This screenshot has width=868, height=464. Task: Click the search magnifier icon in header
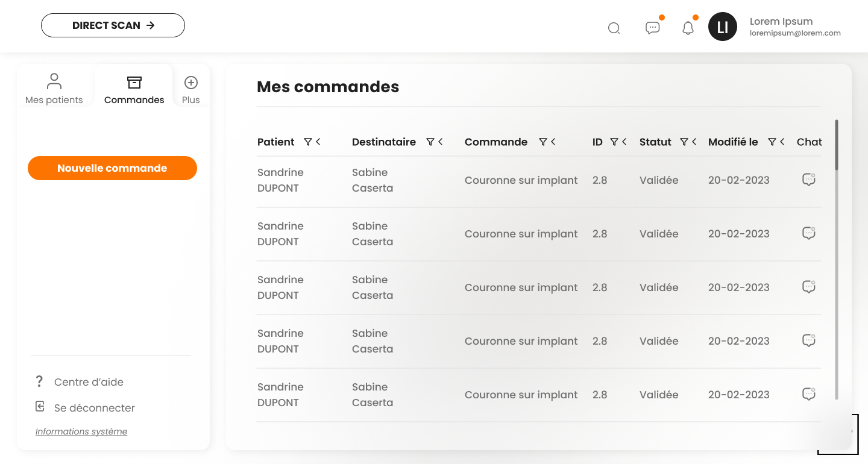(614, 28)
